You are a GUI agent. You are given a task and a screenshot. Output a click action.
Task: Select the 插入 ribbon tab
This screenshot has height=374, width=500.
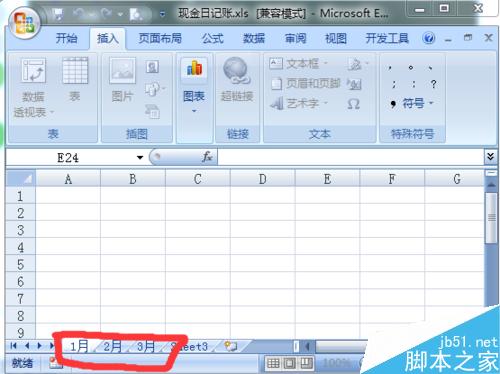point(107,38)
